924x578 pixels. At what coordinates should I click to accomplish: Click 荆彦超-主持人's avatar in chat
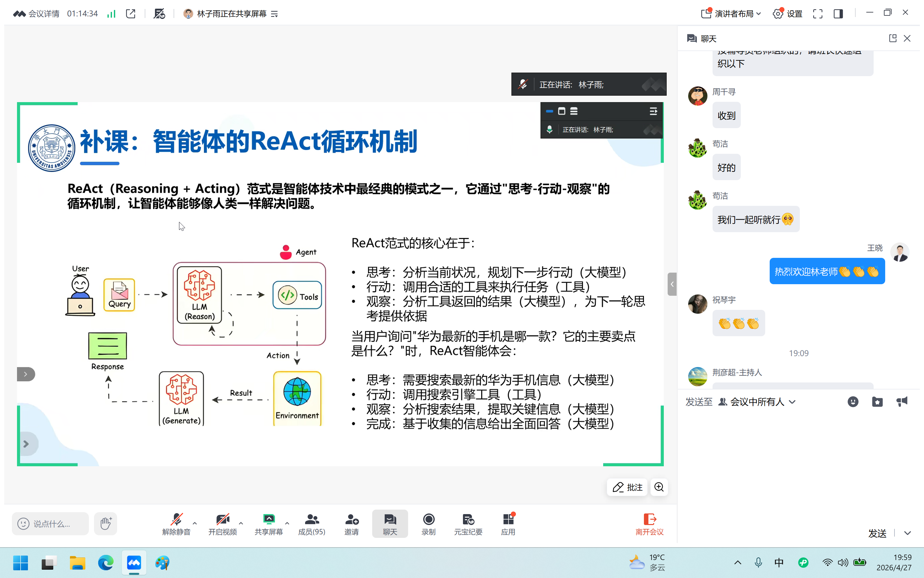[x=697, y=377]
